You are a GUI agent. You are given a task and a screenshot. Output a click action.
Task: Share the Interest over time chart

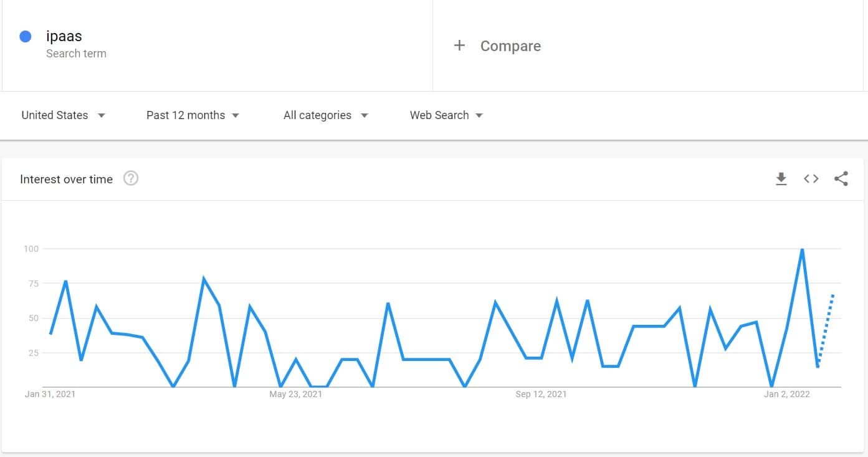(x=841, y=179)
